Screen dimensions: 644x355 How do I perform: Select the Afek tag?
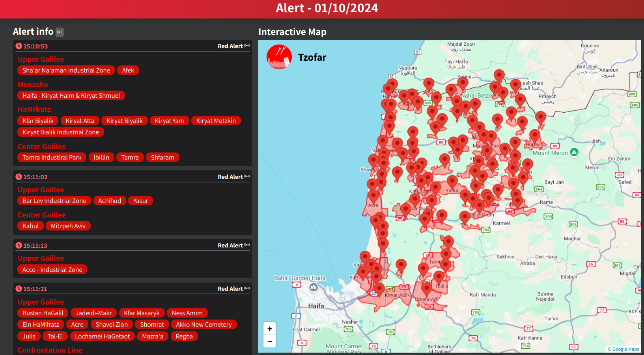coord(128,70)
